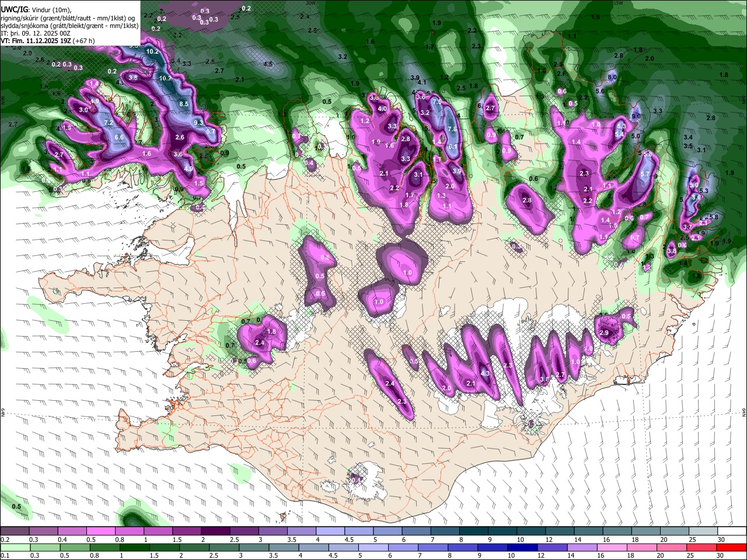The width and height of the screenshot is (747, 560).
Task: Click the 7.2 value in the Westfjords
Action: [x=108, y=123]
